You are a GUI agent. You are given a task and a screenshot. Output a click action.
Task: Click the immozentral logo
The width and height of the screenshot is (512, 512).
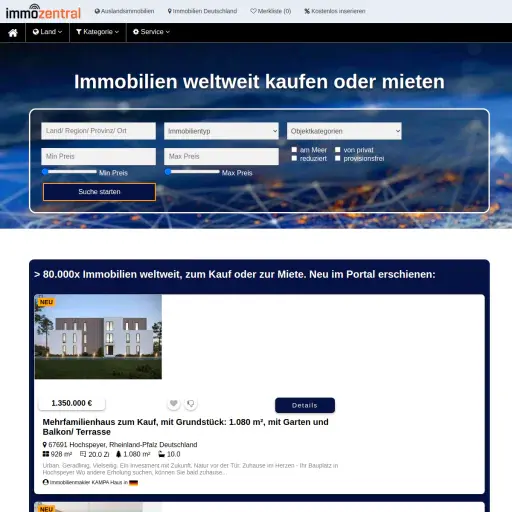pyautogui.click(x=43, y=12)
